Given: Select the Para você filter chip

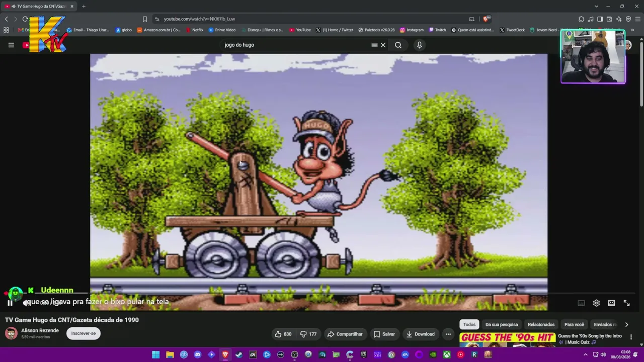Looking at the screenshot, I should (574, 324).
